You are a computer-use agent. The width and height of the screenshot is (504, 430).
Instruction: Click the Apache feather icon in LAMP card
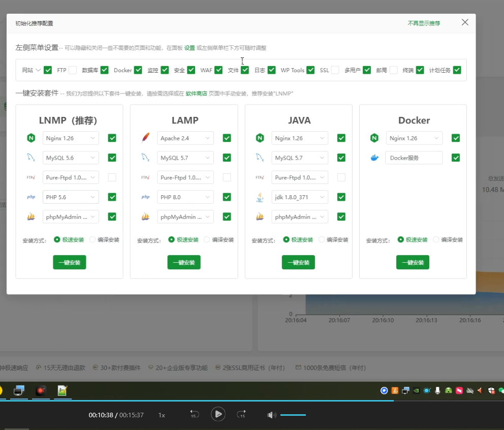coord(146,138)
